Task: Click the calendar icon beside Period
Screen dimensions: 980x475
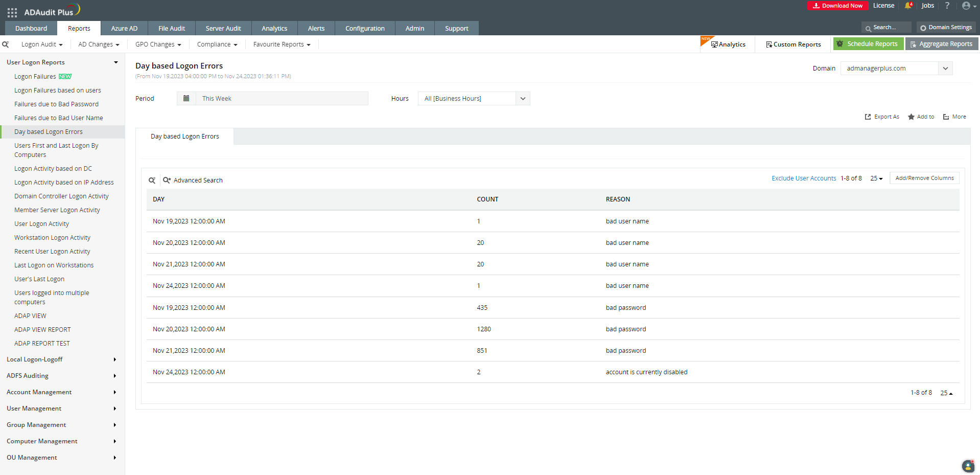Action: (186, 98)
